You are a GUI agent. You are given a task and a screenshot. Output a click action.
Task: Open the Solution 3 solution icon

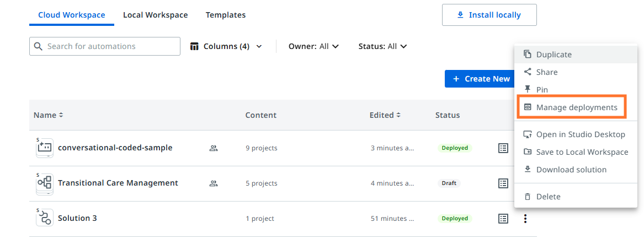[45, 218]
